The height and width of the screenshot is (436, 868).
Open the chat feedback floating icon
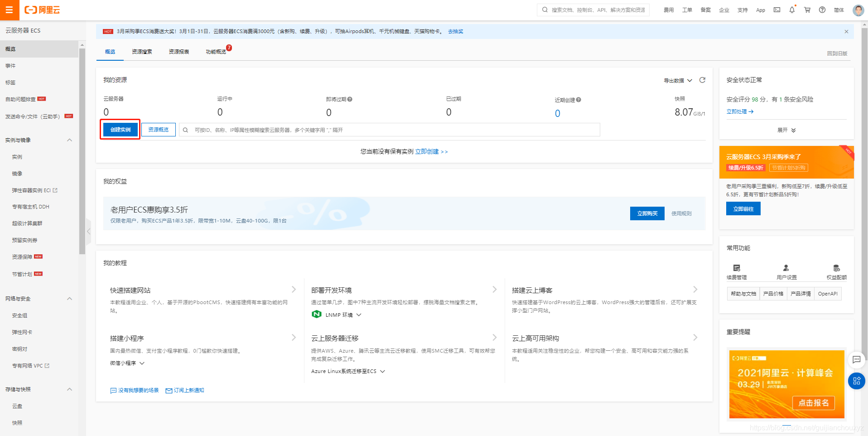856,360
